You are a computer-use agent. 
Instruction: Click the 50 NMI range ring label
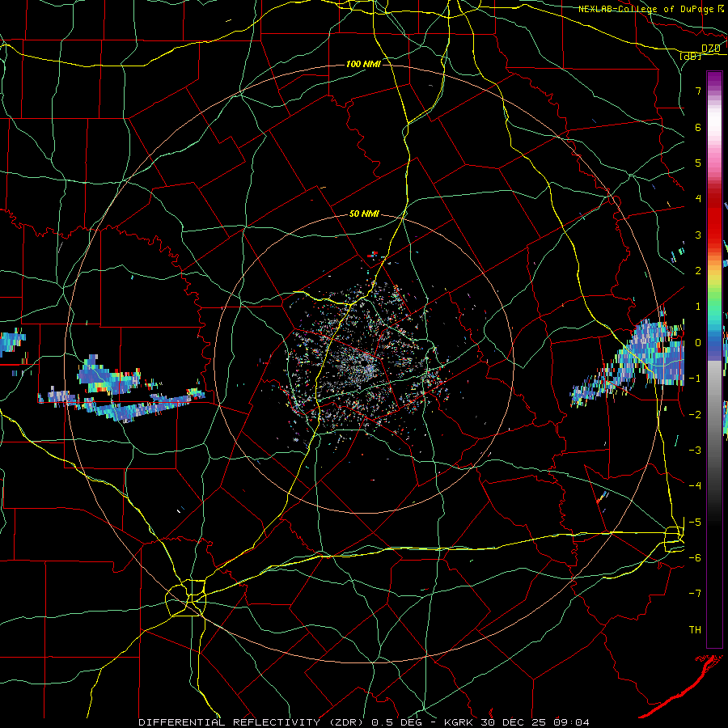[x=364, y=214]
